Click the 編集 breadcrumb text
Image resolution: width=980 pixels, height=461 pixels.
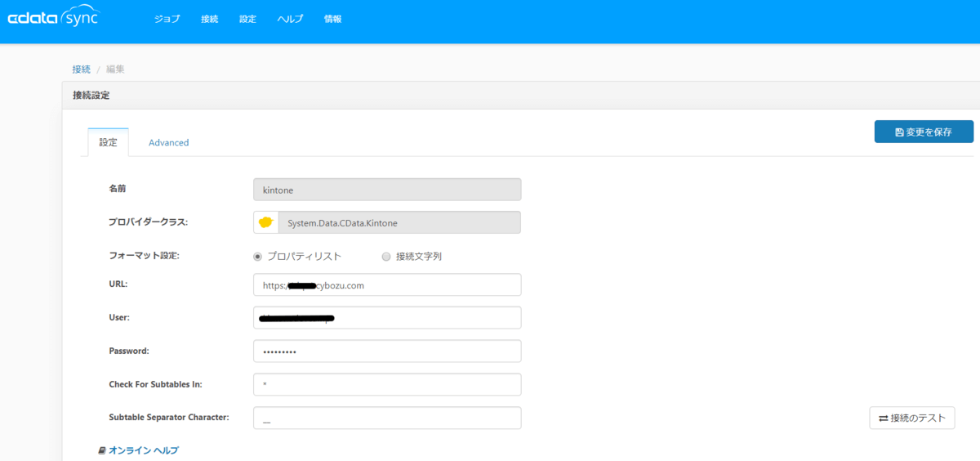click(115, 69)
